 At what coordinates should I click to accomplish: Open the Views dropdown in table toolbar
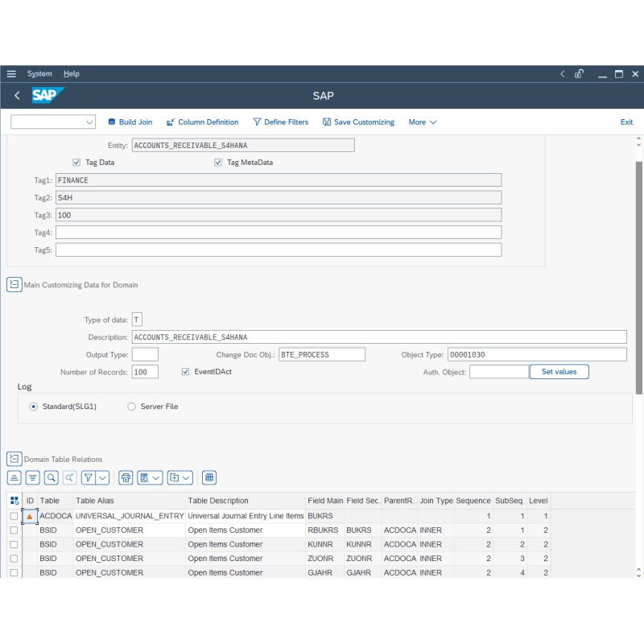click(150, 477)
